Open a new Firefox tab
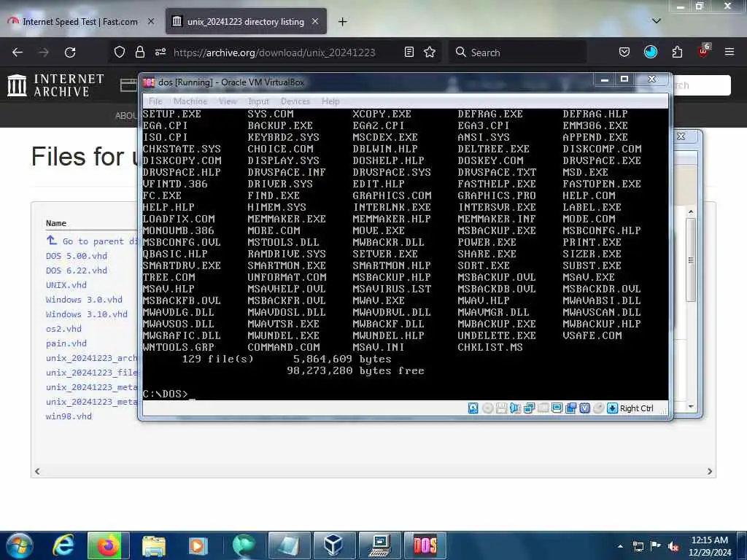This screenshot has width=747, height=560. click(343, 21)
